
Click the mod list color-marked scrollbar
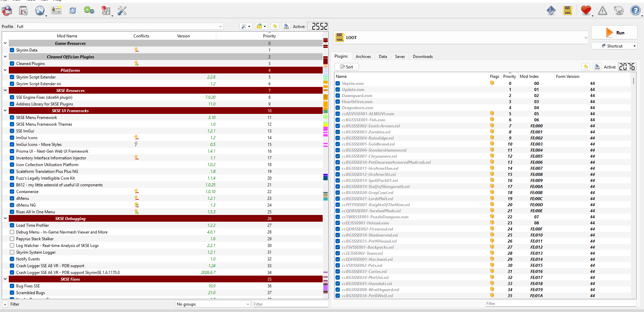[x=326, y=165]
